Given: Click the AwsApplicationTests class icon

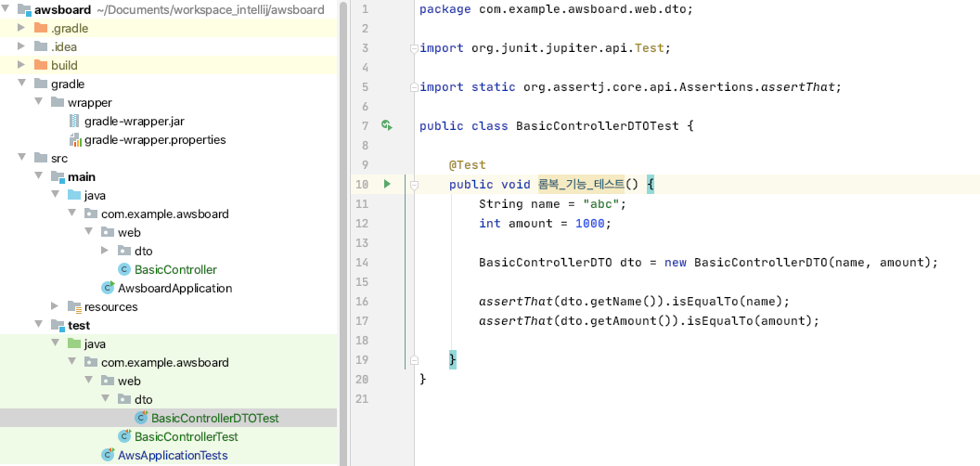Looking at the screenshot, I should click(108, 456).
